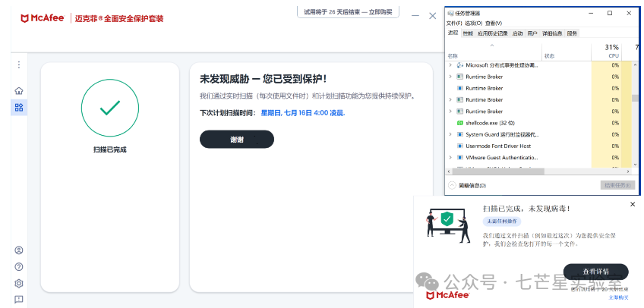Click the 立即购买 link in the popup
The image size is (644, 308).
click(618, 297)
